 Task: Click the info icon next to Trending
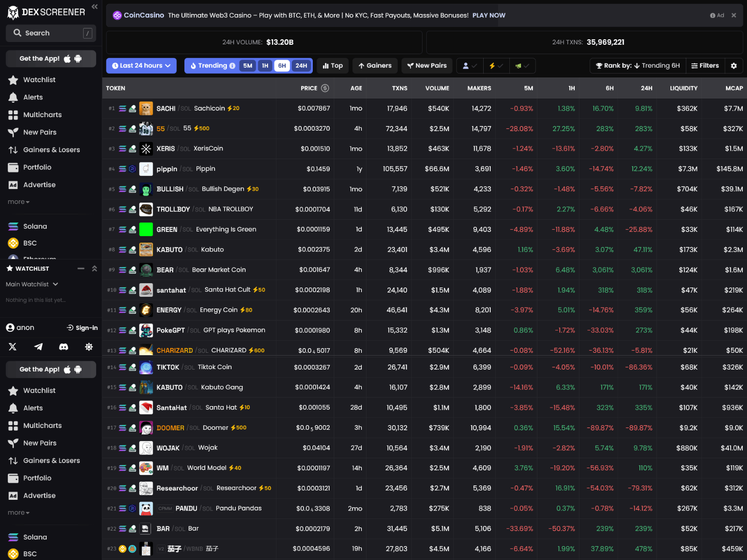[x=233, y=66]
